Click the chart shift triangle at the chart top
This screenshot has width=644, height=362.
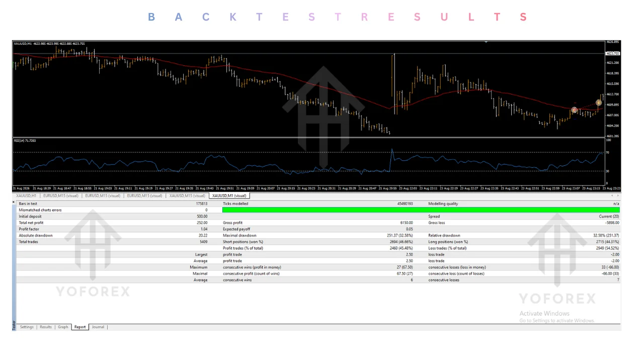coord(486,42)
